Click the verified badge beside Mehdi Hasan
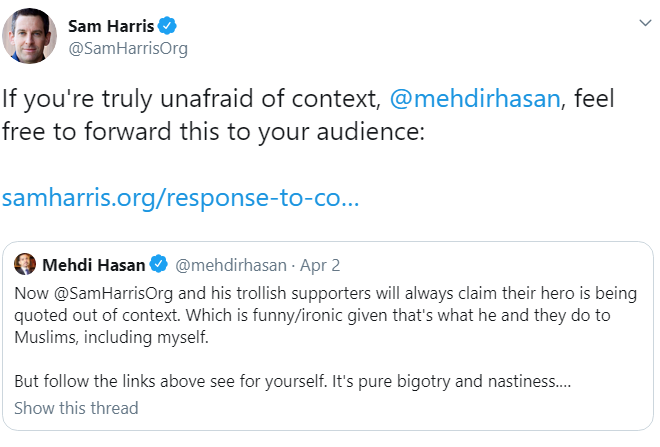The width and height of the screenshot is (660, 447). click(158, 264)
